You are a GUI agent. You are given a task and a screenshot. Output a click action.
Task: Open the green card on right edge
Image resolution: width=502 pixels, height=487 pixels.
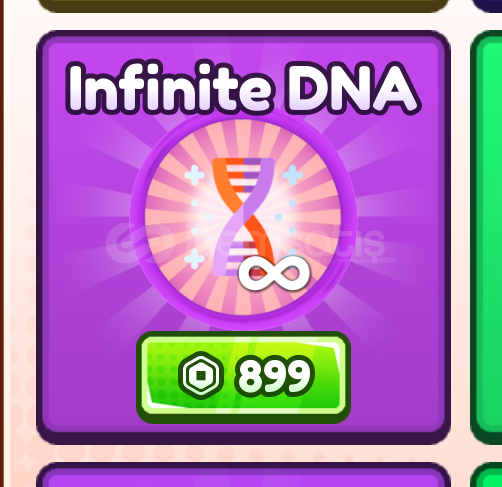[x=487, y=237]
